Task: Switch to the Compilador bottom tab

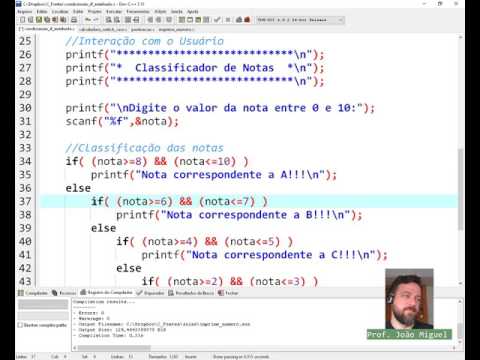Action: pyautogui.click(x=33, y=293)
